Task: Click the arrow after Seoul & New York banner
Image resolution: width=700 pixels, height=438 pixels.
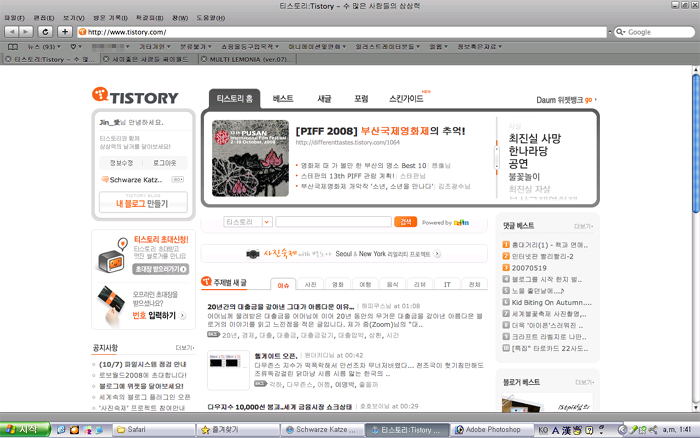Action: [437, 254]
